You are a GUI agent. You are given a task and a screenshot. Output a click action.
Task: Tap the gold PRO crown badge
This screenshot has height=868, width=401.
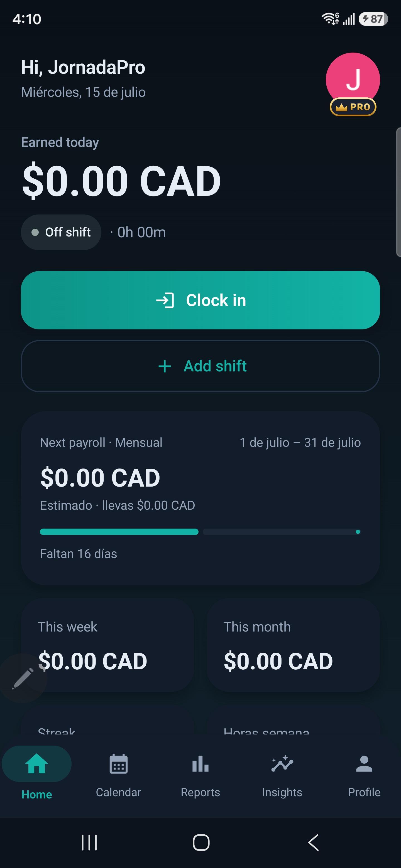pos(353,107)
